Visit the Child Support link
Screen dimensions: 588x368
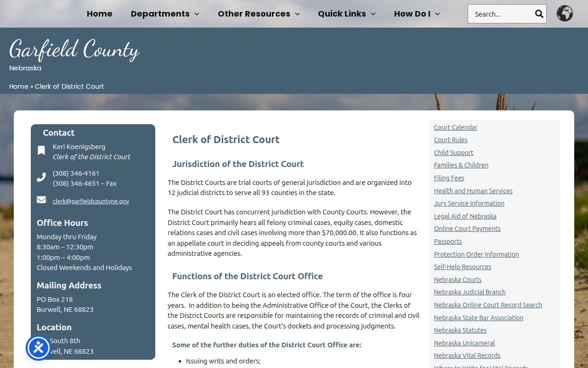click(453, 153)
